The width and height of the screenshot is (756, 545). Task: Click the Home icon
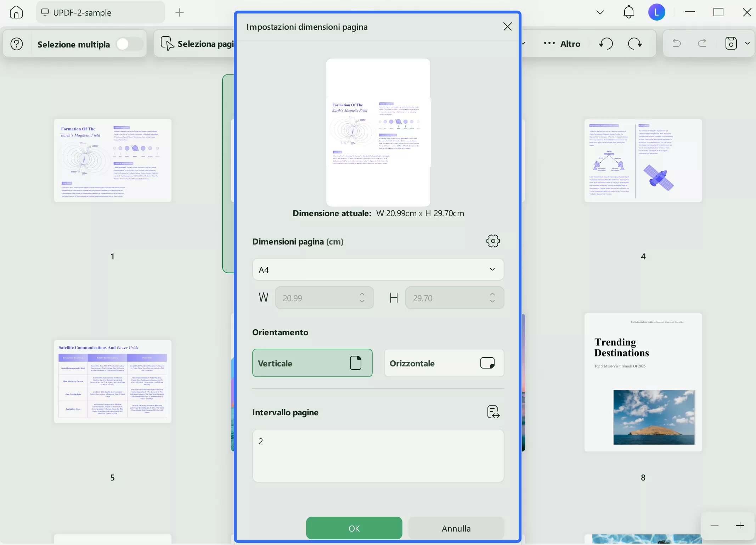pyautogui.click(x=16, y=12)
